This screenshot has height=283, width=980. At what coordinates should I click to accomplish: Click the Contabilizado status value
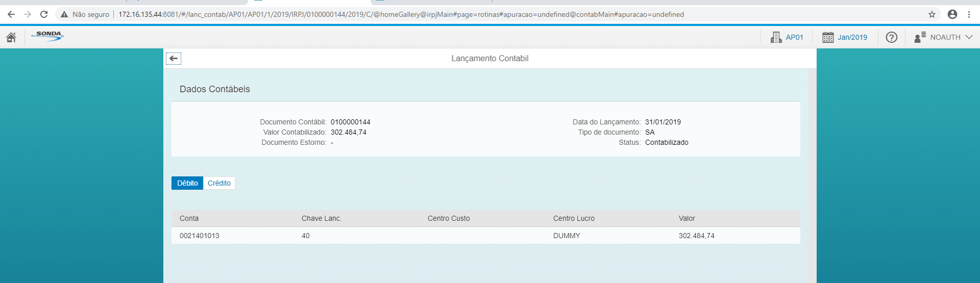click(x=667, y=142)
